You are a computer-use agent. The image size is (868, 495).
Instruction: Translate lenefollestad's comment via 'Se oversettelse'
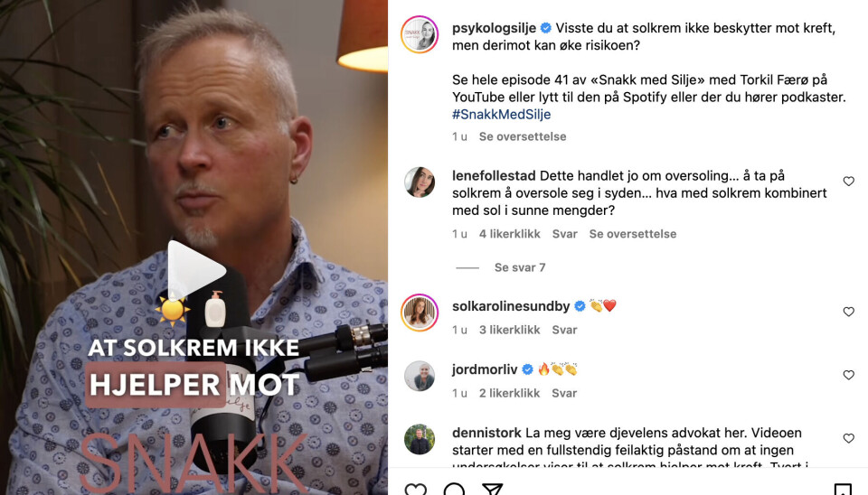(633, 234)
